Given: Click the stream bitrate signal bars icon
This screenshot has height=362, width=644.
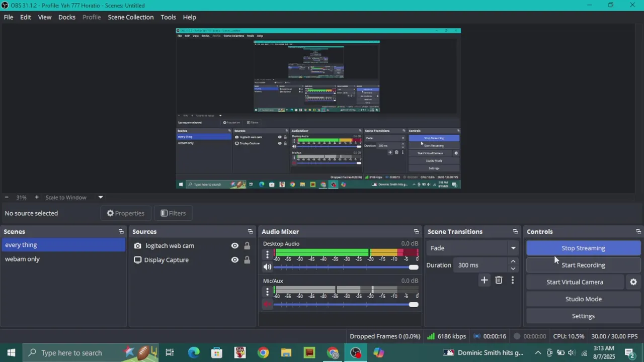Looking at the screenshot, I should click(431, 336).
